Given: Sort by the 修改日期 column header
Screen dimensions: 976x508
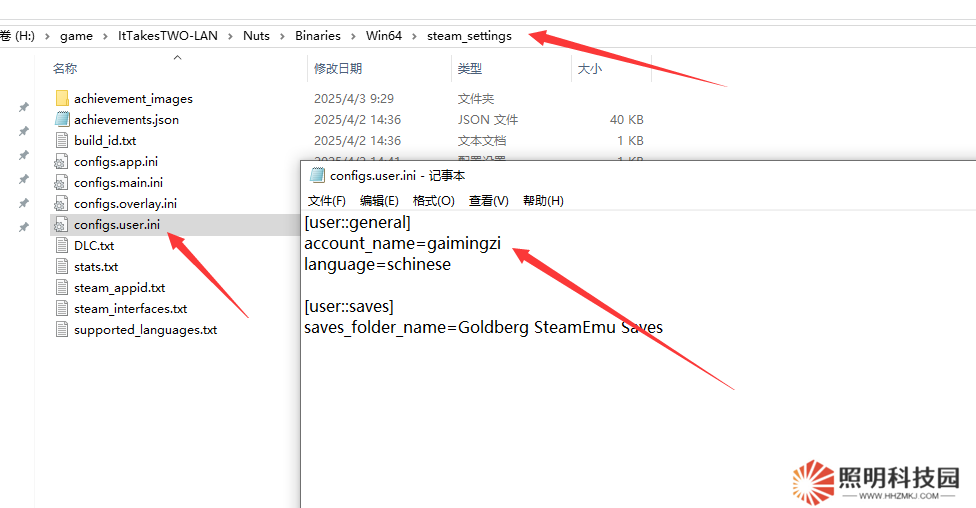Looking at the screenshot, I should [x=338, y=69].
